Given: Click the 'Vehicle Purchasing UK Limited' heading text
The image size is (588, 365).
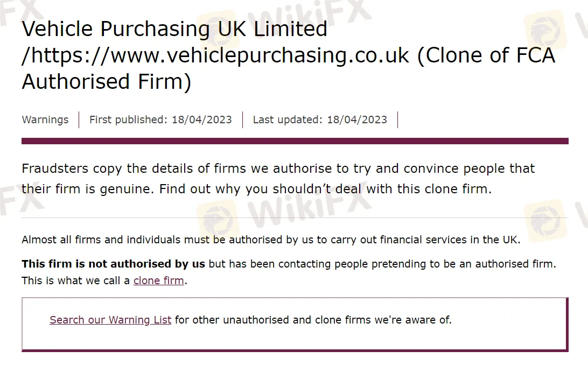Looking at the screenshot, I should coord(174,29).
